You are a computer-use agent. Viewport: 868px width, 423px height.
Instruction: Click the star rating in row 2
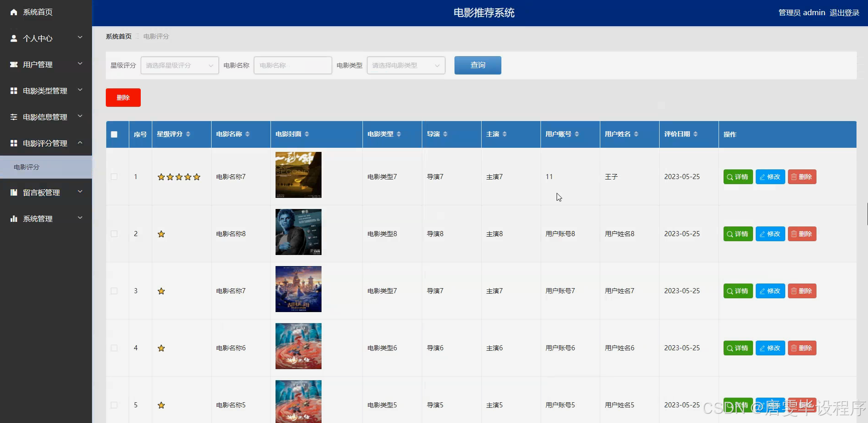(161, 234)
